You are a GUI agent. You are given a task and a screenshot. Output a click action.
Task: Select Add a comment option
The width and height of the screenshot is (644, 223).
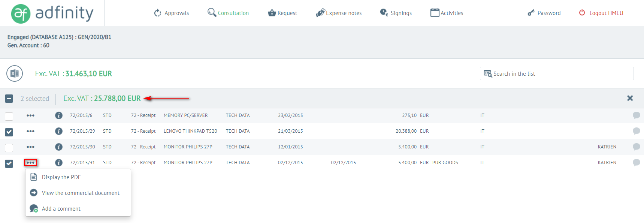(x=61, y=209)
